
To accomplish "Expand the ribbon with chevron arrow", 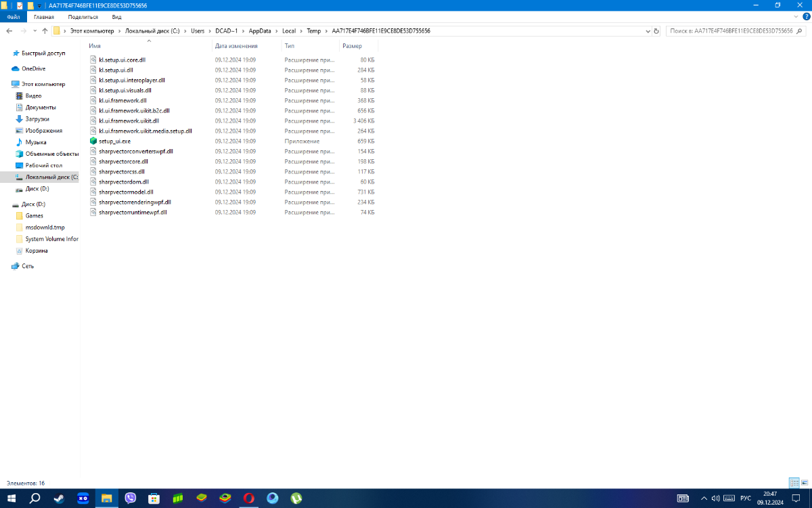I will [794, 16].
